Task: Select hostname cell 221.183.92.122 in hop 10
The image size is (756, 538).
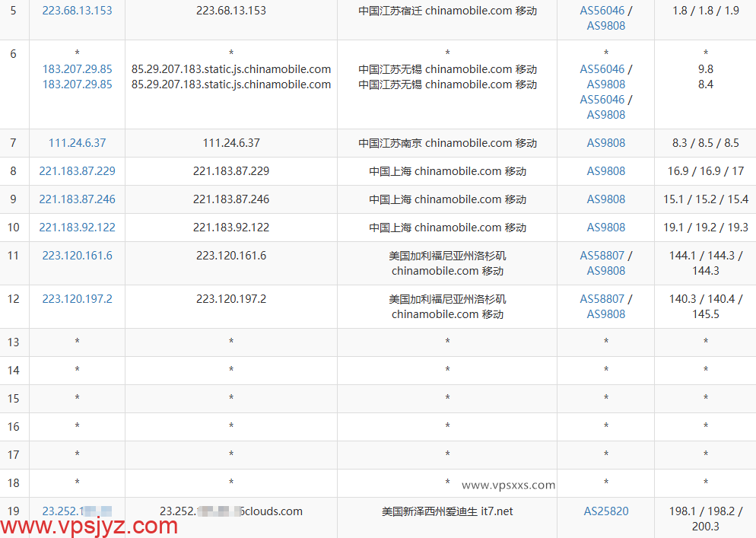Action: click(x=231, y=228)
